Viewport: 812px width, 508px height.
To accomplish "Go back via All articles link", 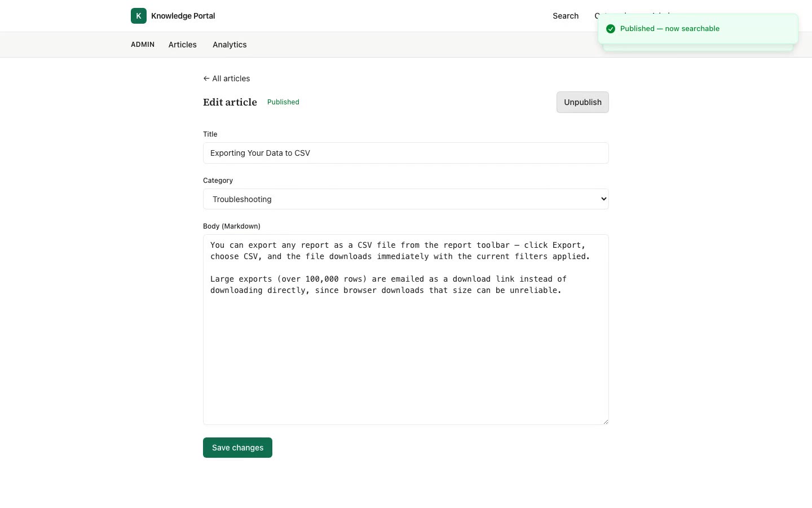I will [x=227, y=78].
